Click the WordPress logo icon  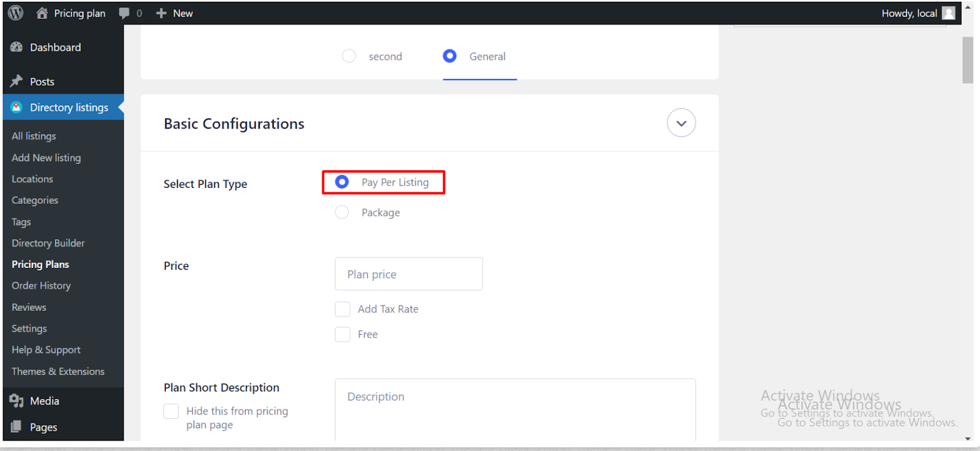[16, 13]
